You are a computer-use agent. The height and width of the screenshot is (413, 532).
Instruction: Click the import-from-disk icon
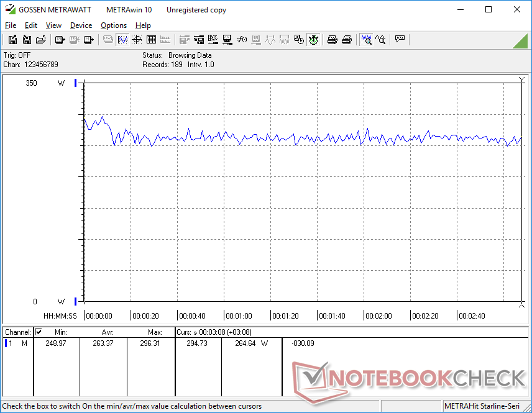[x=27, y=40]
